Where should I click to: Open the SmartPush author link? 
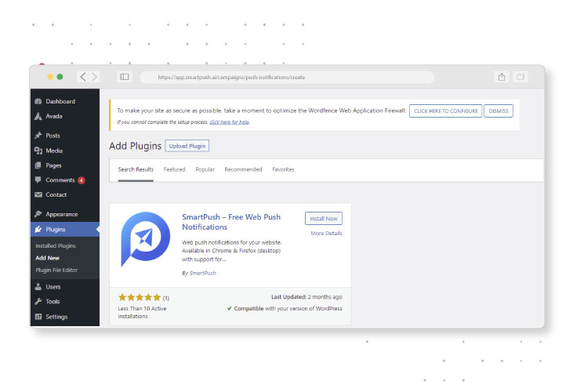pos(202,273)
